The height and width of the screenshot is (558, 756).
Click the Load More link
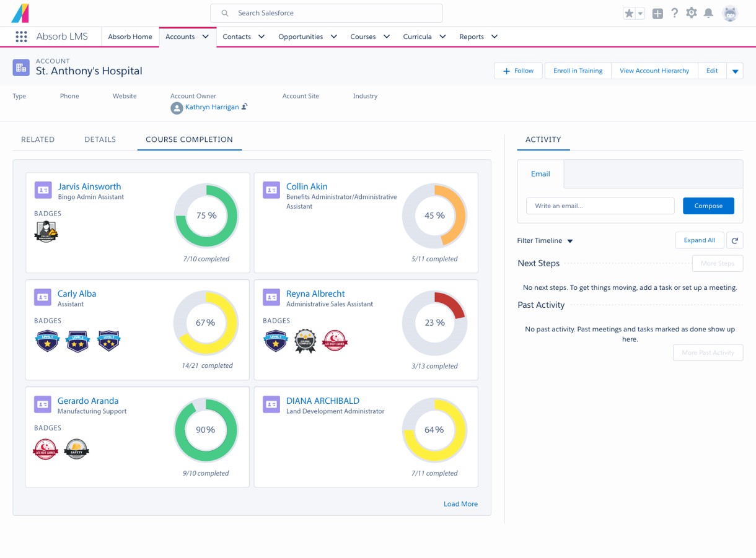tap(460, 504)
